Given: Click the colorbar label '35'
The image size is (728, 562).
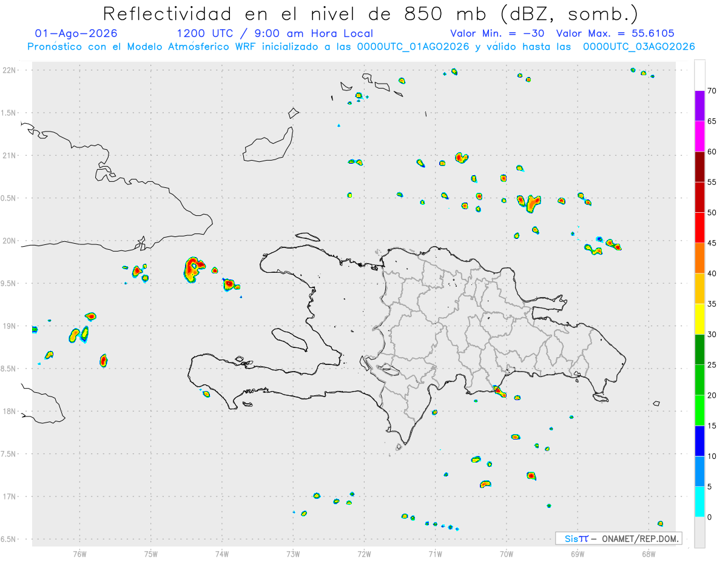Looking at the screenshot, I should [712, 304].
